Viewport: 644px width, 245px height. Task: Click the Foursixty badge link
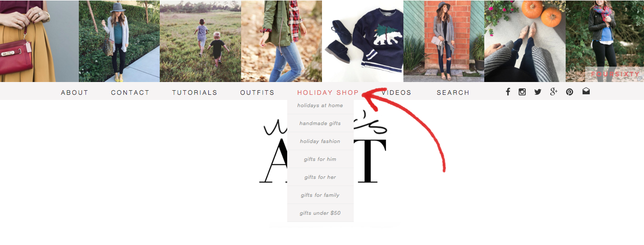click(x=615, y=74)
